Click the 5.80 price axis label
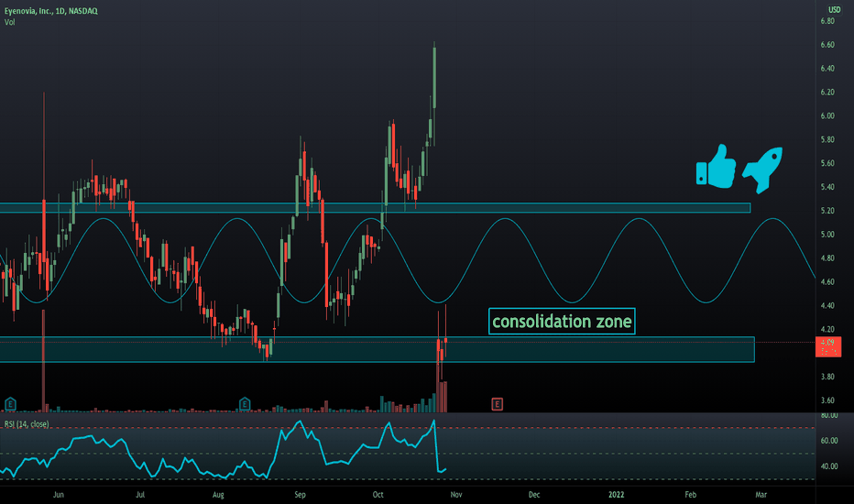Screen dimensions: 854x504 [827, 139]
